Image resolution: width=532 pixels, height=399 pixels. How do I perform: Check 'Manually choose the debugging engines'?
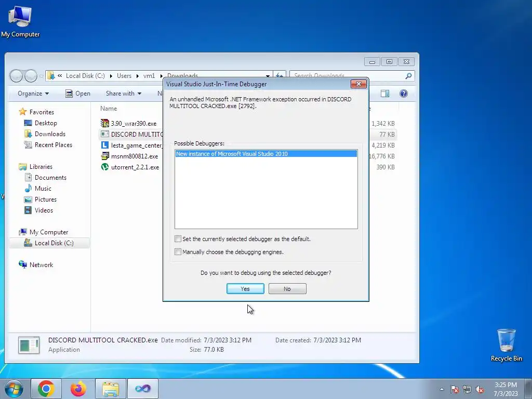tap(178, 252)
